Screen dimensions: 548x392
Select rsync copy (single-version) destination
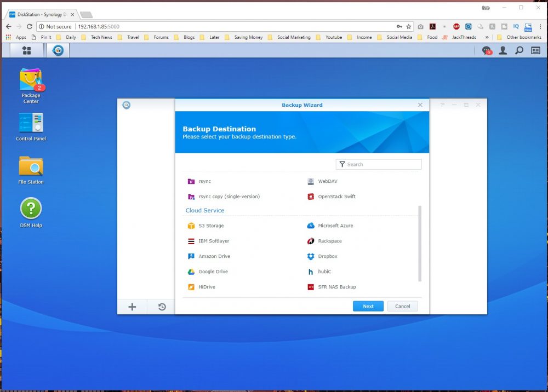click(224, 197)
